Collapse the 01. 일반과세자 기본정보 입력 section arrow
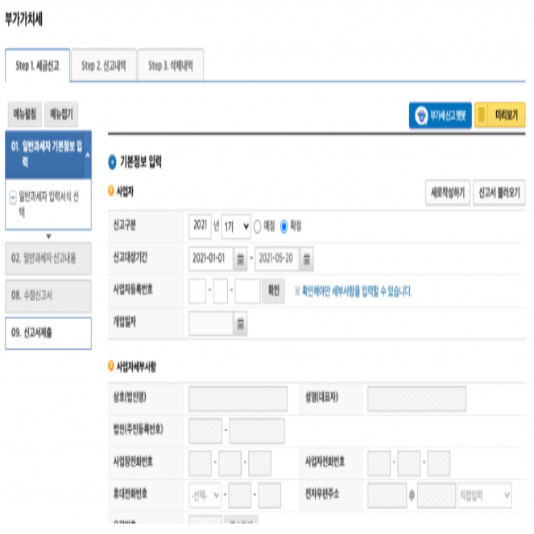534x534 pixels. [x=88, y=155]
